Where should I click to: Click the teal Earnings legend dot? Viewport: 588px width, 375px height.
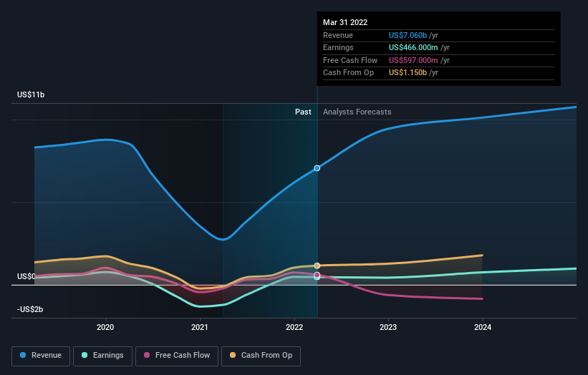(x=85, y=355)
